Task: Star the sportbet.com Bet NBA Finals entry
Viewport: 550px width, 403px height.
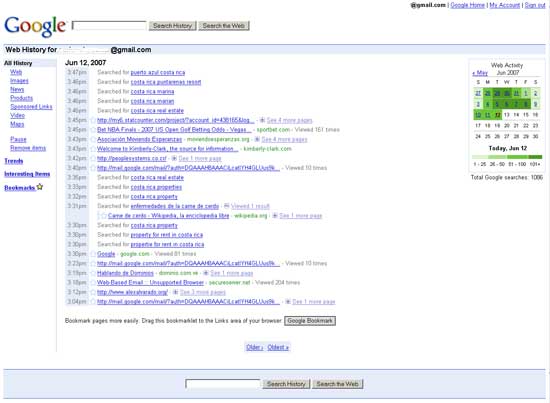Action: point(93,130)
